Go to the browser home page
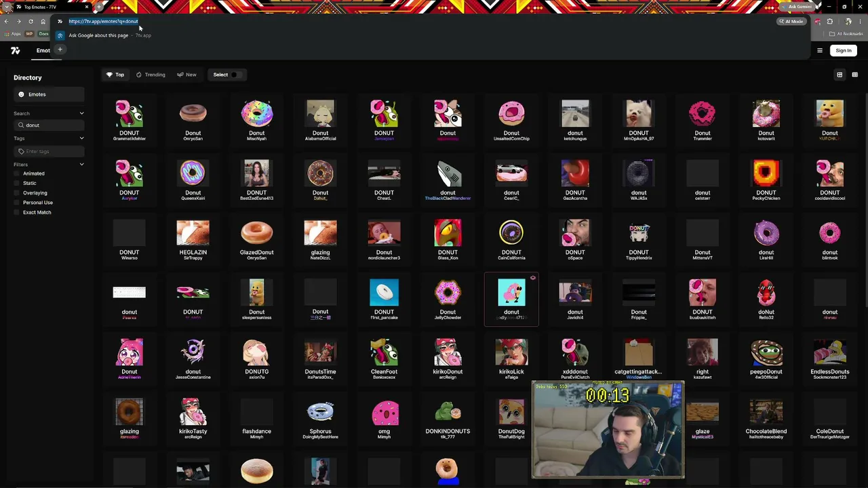Viewport: 868px width, 488px height. [43, 21]
